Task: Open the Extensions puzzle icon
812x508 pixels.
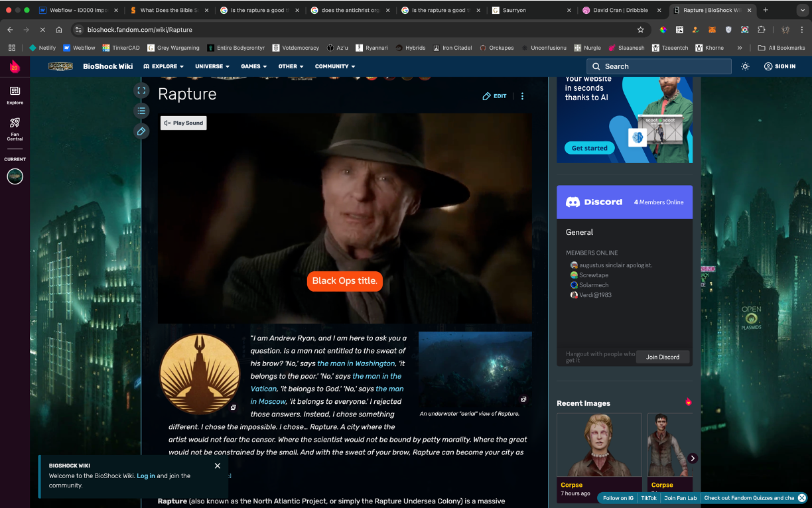Action: [x=762, y=30]
